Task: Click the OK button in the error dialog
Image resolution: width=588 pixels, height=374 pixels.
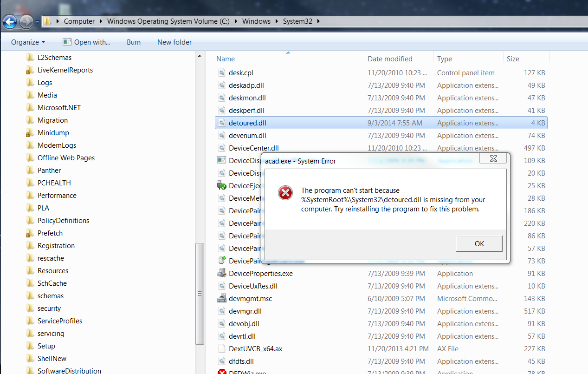Action: coord(479,243)
